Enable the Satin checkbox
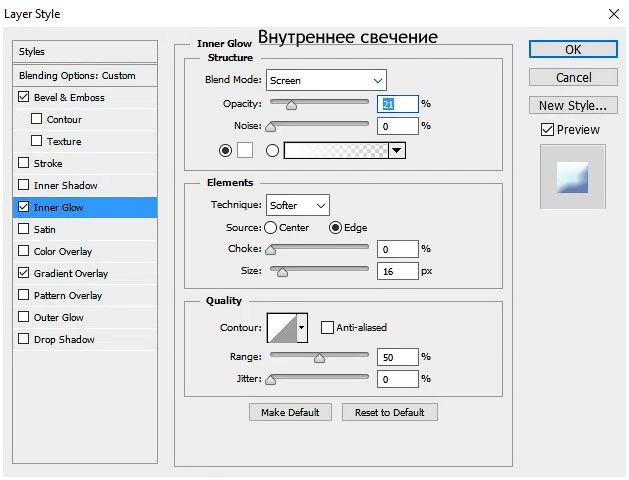The width and height of the screenshot is (629, 480). [x=24, y=229]
